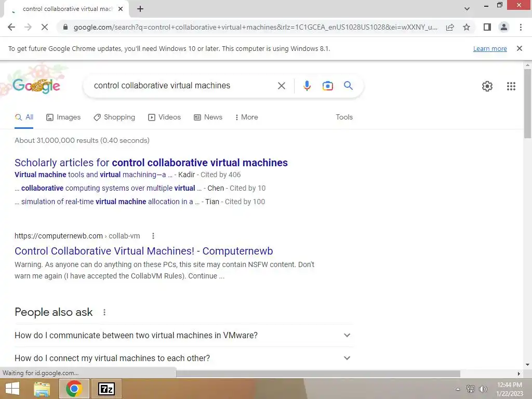
Task: Expand question about connecting virtual machines
Action: (183, 358)
